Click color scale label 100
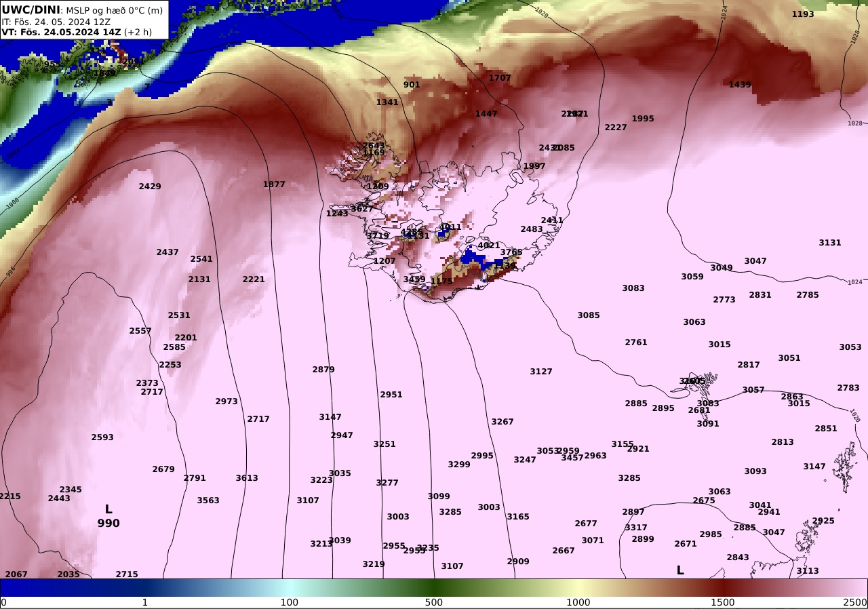The image size is (868, 609). point(290,602)
